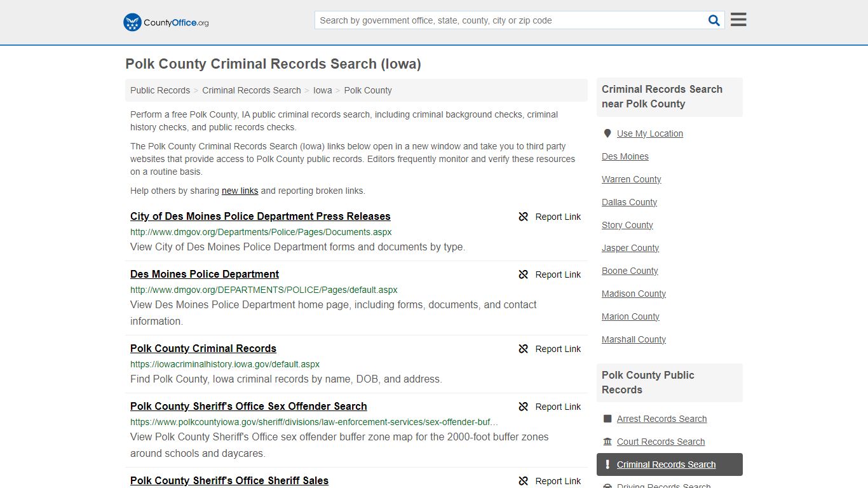Report link for City of Des Moines Press Releases
The width and height of the screenshot is (868, 488).
[x=550, y=217]
